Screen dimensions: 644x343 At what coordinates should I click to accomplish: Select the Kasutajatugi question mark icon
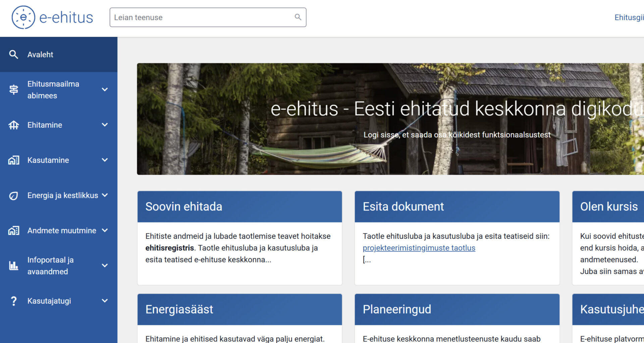tap(14, 301)
